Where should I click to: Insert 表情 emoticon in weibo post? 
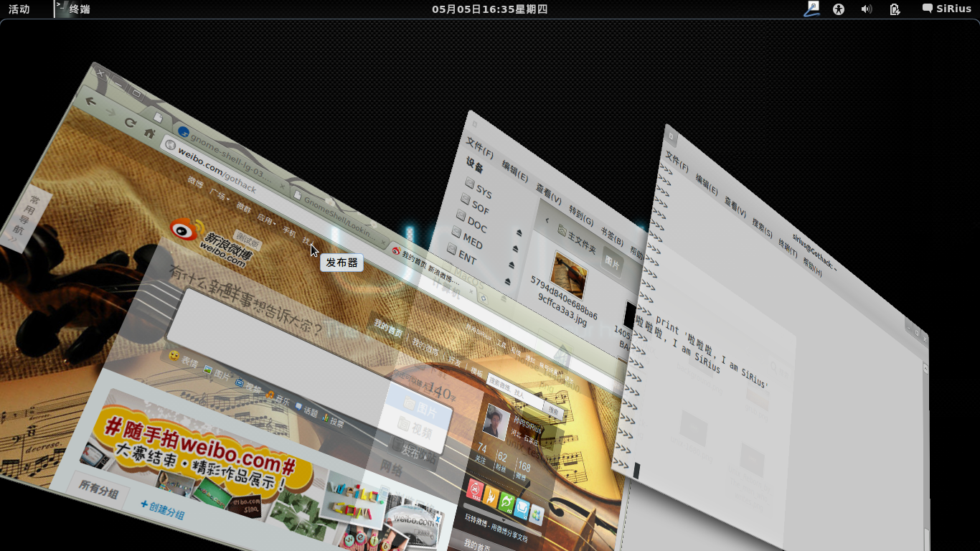[x=182, y=359]
